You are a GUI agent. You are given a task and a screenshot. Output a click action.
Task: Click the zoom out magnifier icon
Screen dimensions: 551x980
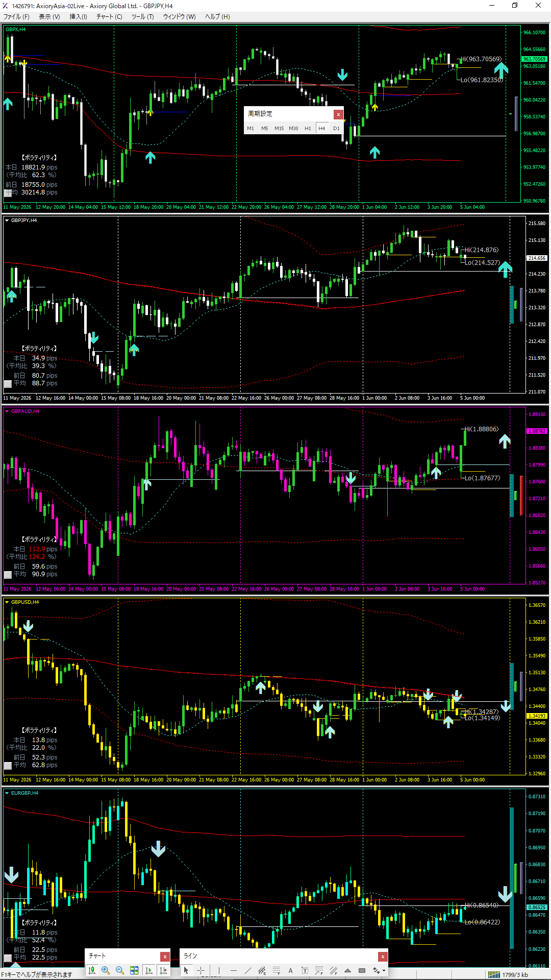120,970
